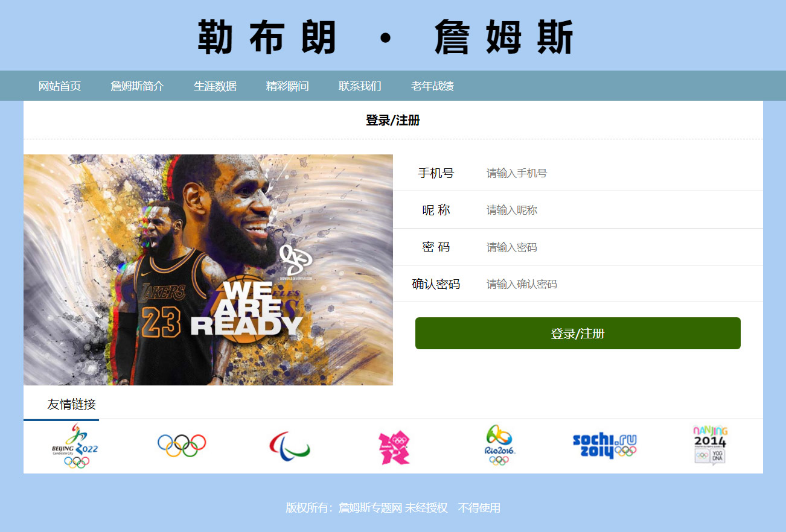
Task: Open the 詹姆斯简介 menu item
Action: point(137,86)
